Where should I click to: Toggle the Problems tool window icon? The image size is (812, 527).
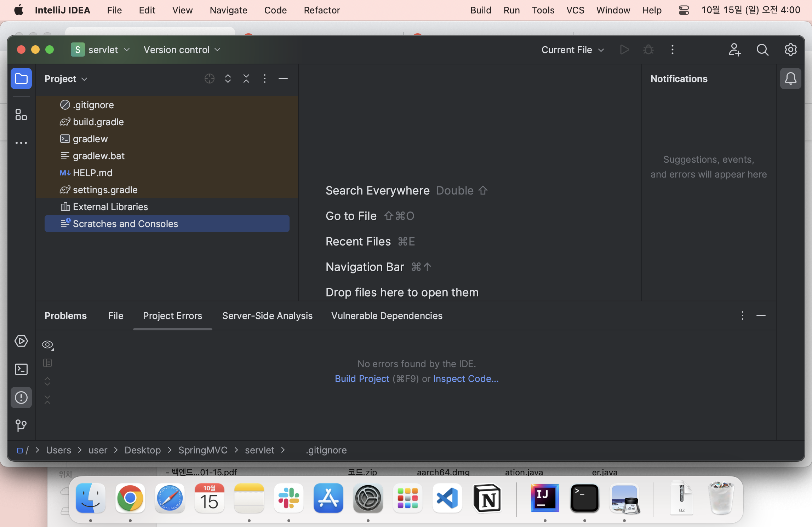(x=21, y=398)
